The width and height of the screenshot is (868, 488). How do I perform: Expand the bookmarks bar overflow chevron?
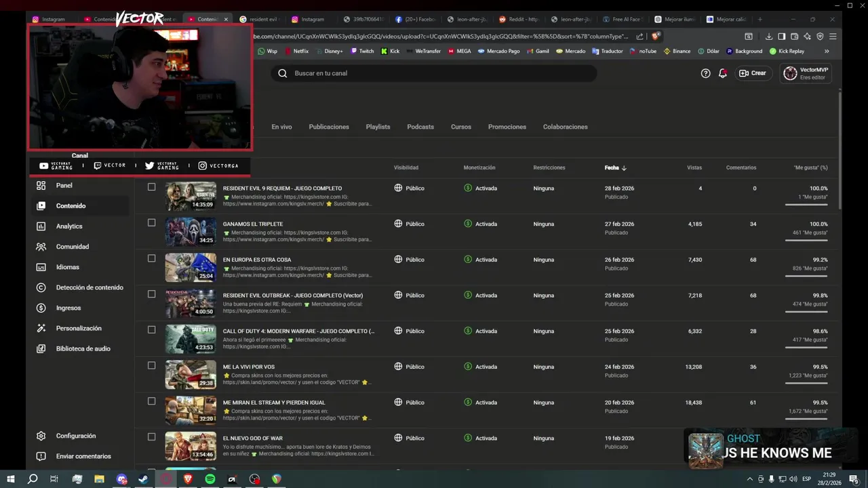pos(827,51)
